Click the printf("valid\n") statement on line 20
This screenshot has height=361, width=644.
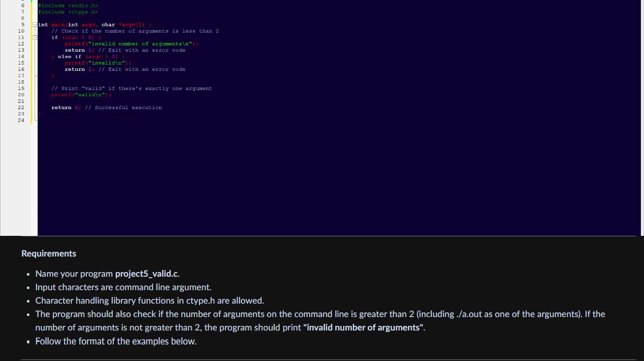point(80,94)
